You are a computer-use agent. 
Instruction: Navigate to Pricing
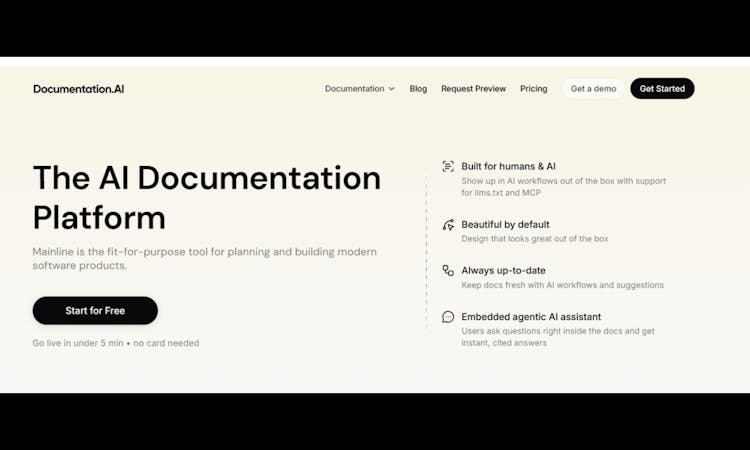(533, 89)
